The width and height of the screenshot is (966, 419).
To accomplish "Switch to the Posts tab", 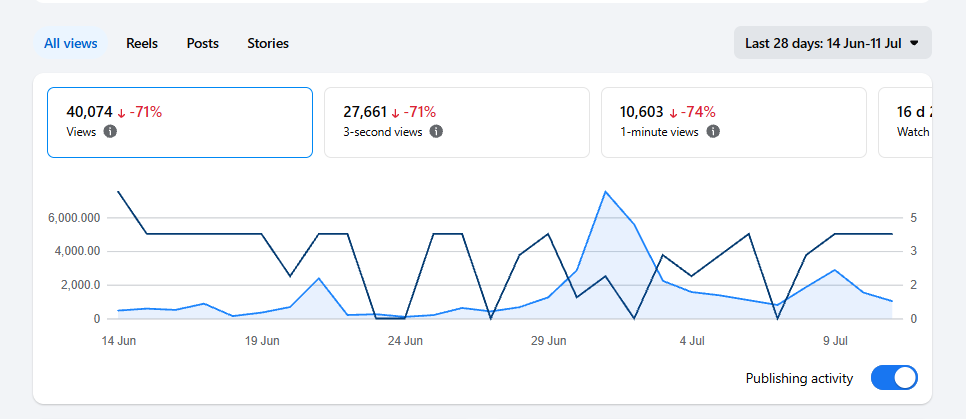I will (x=203, y=43).
